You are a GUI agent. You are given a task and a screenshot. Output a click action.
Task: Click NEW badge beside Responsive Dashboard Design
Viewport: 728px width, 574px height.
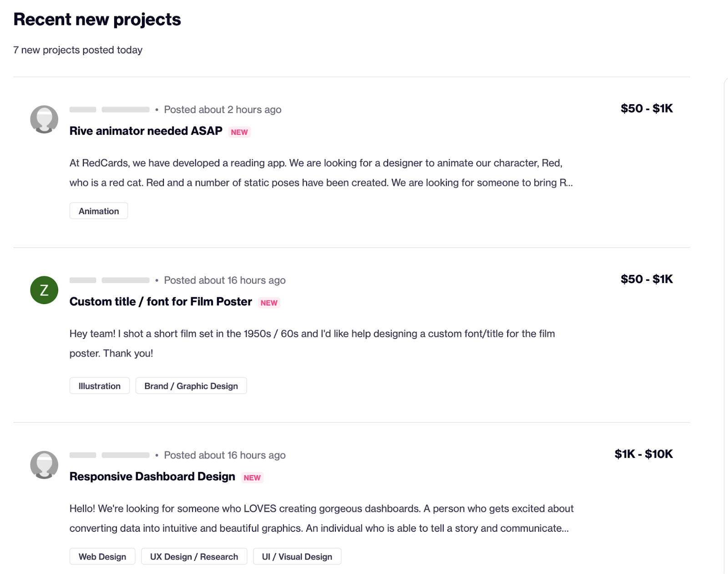[x=252, y=477]
